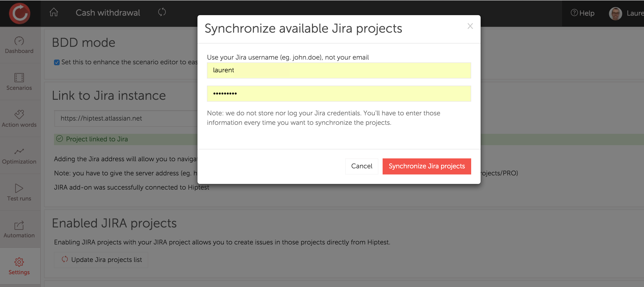Screen dimensions: 644x287
Task: Open the Optimization section
Action: click(x=19, y=156)
